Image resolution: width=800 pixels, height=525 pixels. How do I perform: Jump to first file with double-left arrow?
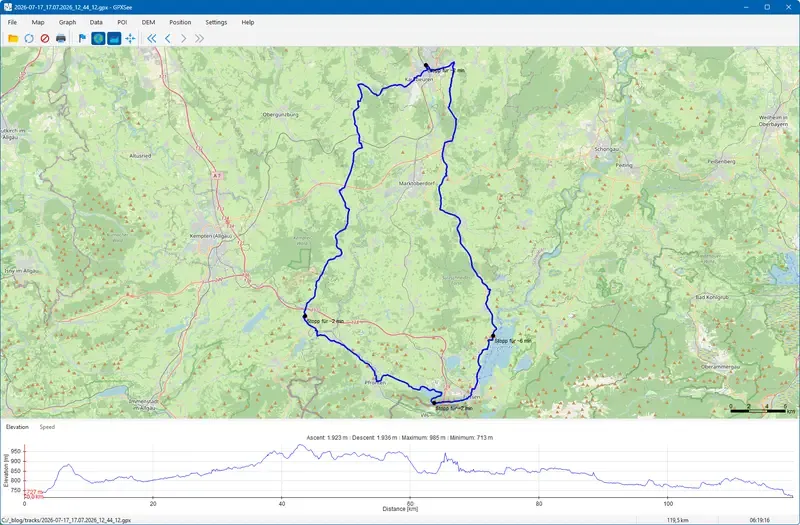(x=152, y=38)
